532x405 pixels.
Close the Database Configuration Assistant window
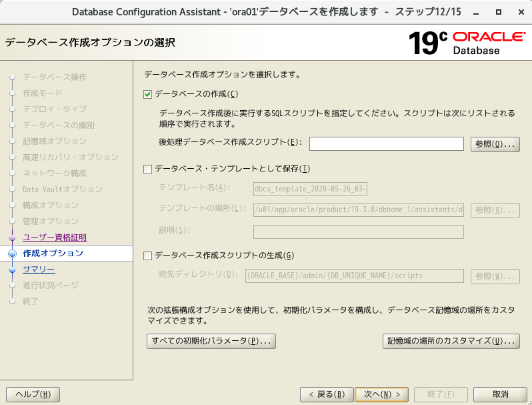(x=521, y=12)
